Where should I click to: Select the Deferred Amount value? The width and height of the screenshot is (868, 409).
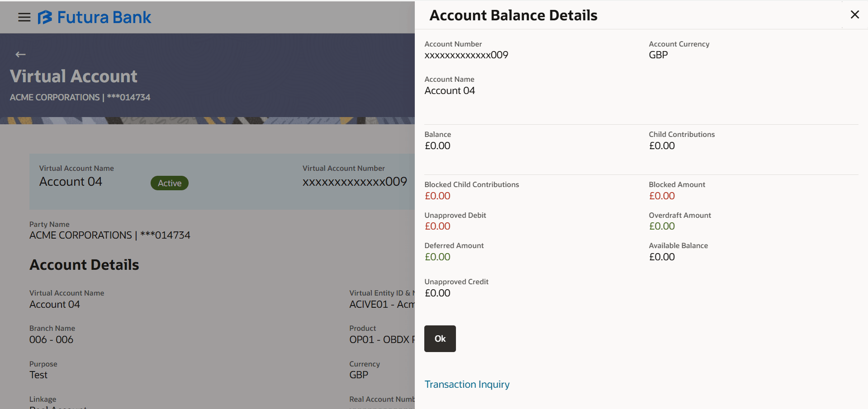tap(437, 257)
